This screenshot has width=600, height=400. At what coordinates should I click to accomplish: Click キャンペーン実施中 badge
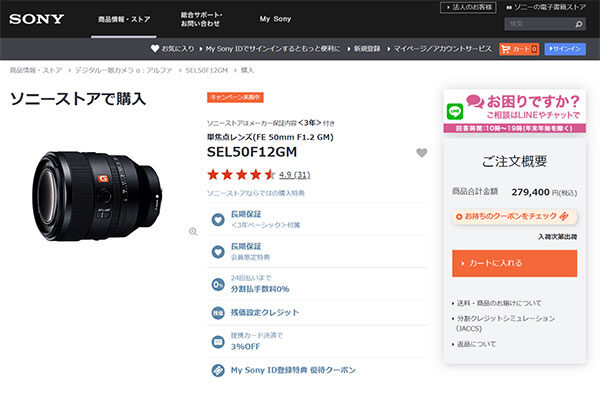[235, 97]
